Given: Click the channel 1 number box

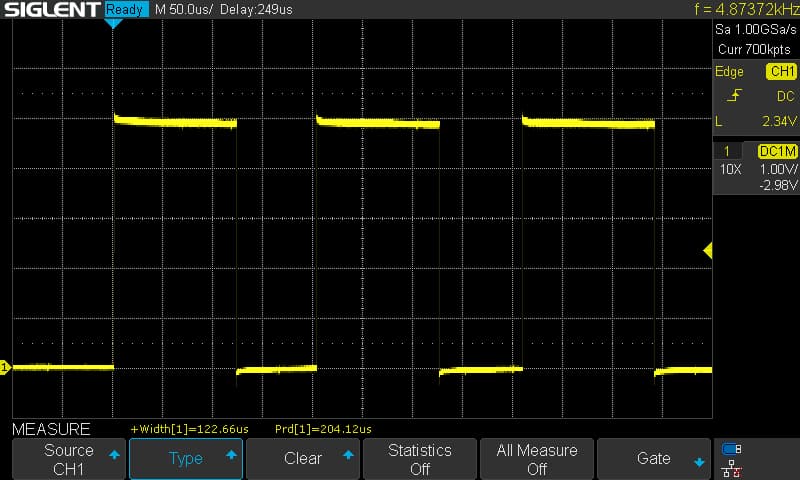Looking at the screenshot, I should coord(727,151).
